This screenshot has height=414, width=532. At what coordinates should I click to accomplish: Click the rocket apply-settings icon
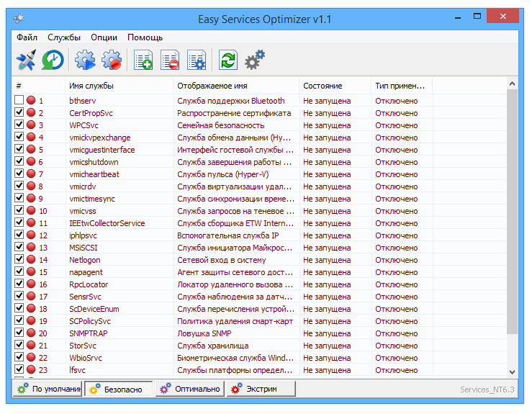26,60
